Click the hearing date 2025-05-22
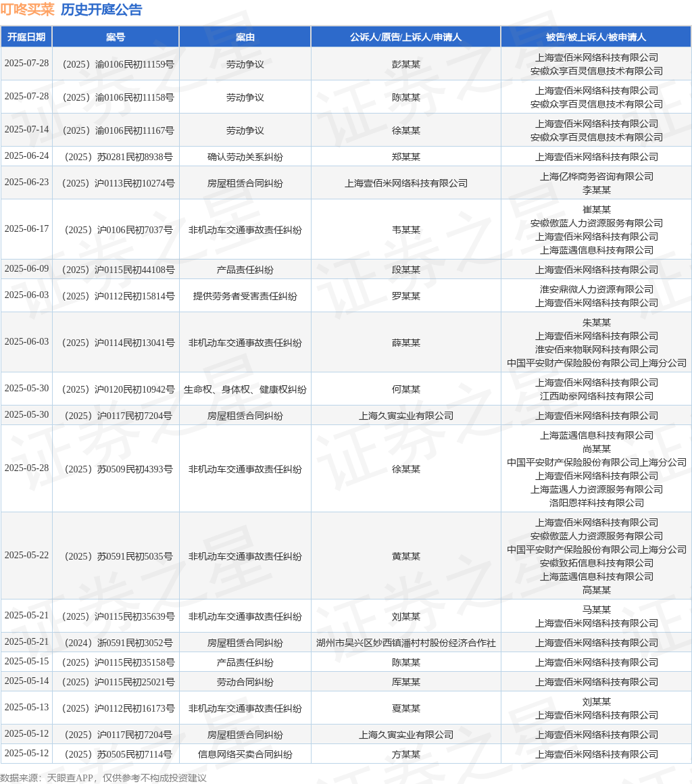 pyautogui.click(x=26, y=555)
